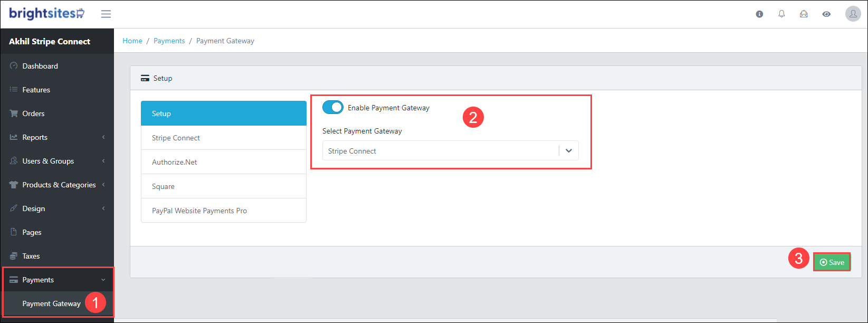Click the Design brush icon

[x=14, y=208]
